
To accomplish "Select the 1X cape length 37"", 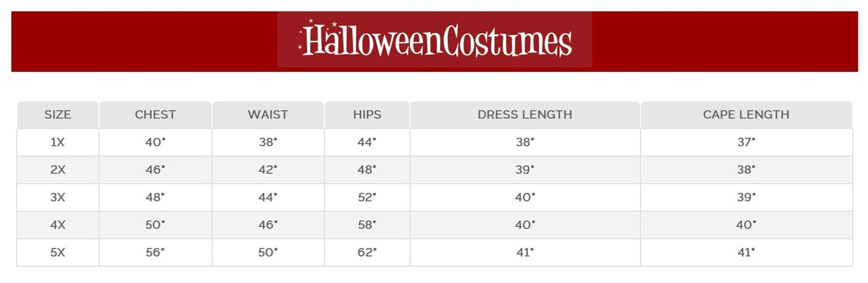I will 746,143.
